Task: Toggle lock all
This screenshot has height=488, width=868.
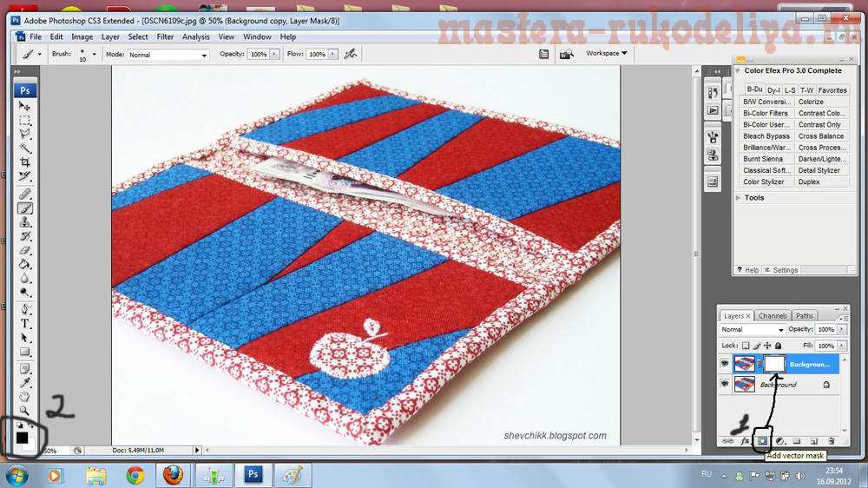Action: tap(779, 346)
